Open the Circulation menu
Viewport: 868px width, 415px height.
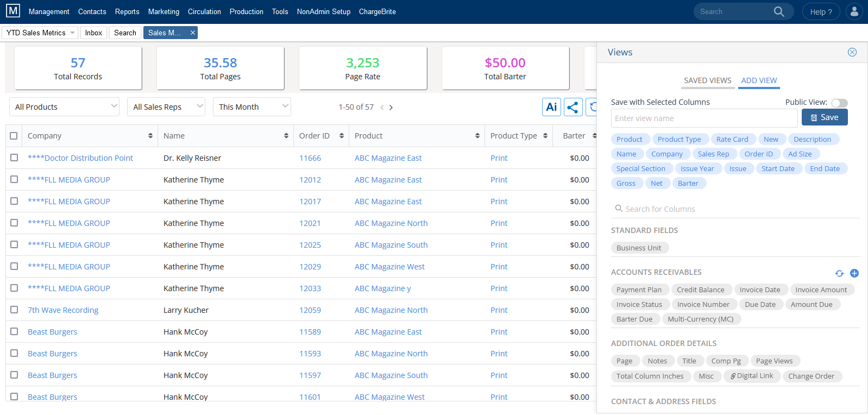[x=204, y=11]
